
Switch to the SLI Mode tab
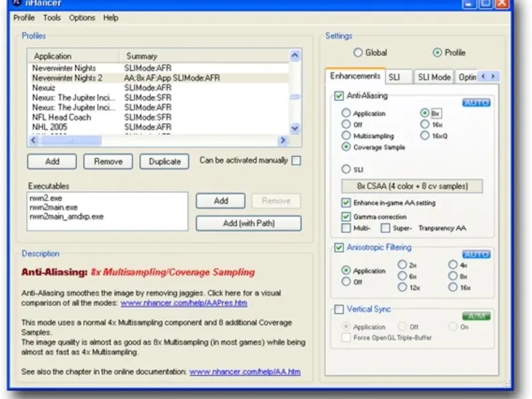click(434, 77)
